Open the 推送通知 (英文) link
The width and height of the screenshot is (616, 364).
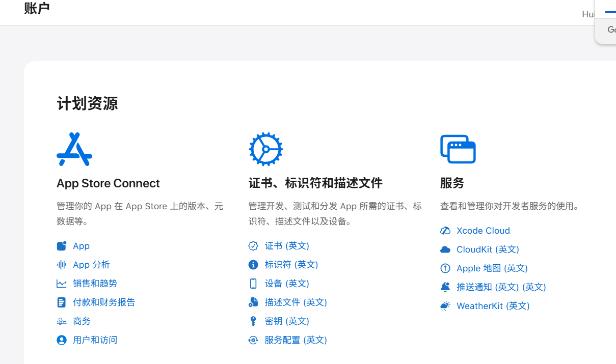501,287
